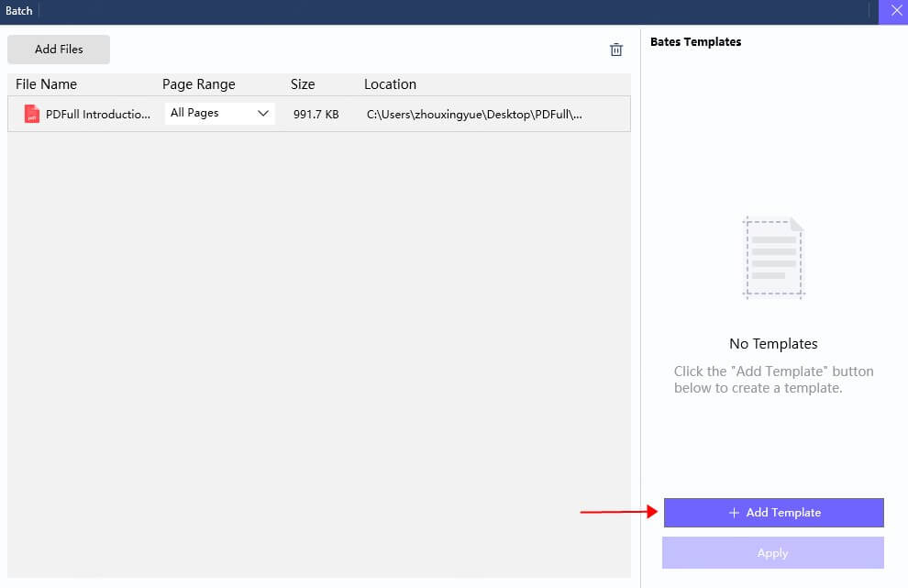Click the chevron arrow next to All Pages
Screen dimensions: 908x588
point(263,113)
